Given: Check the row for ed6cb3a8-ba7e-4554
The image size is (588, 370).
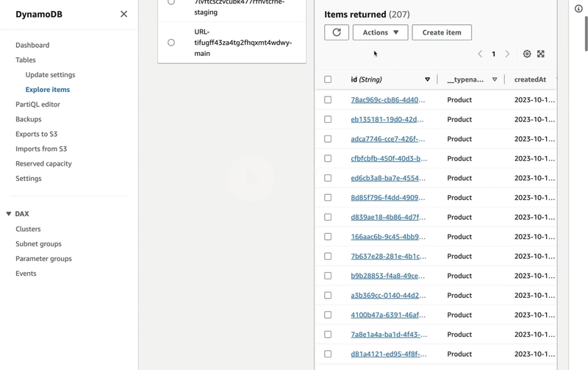Looking at the screenshot, I should pos(328,178).
